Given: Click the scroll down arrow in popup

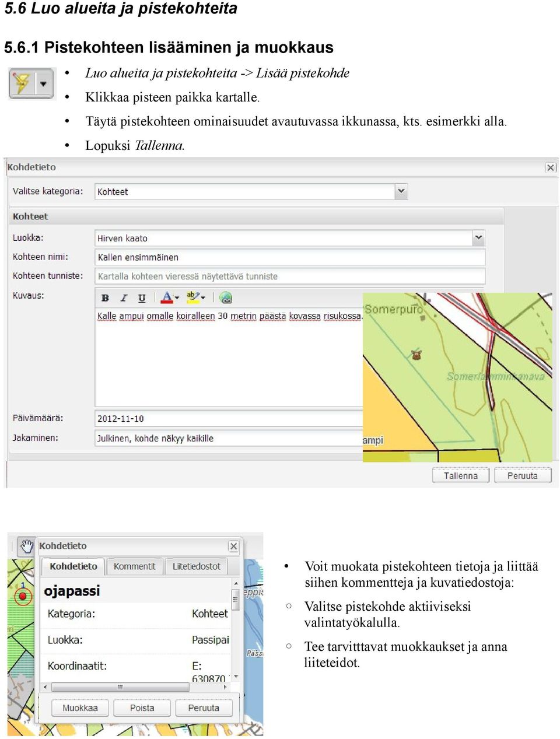Looking at the screenshot, I should click(236, 677).
